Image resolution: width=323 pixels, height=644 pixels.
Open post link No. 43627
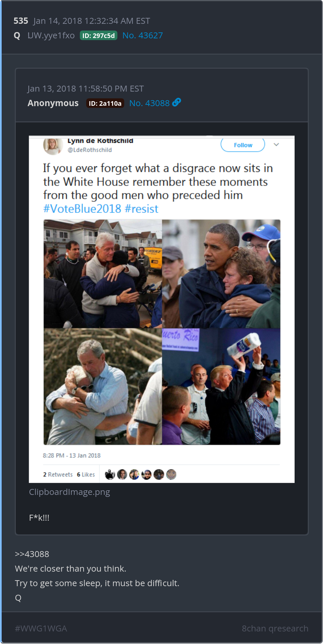(x=143, y=35)
